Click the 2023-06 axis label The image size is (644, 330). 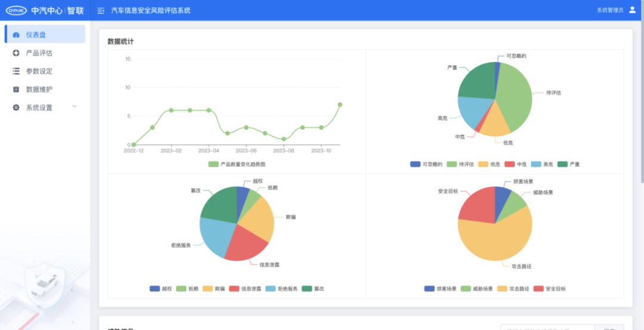(246, 151)
